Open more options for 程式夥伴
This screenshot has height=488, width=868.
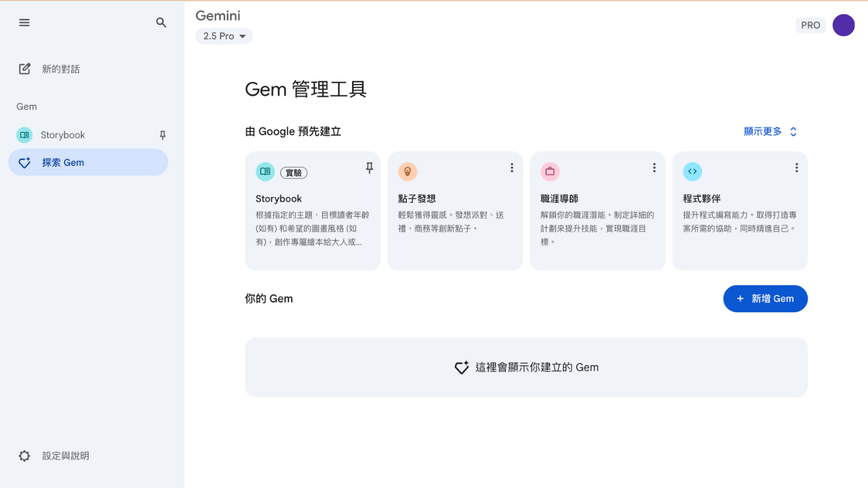tap(796, 168)
